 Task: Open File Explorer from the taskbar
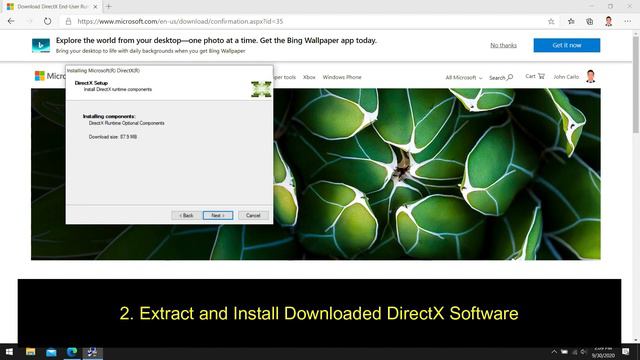pyautogui.click(x=31, y=352)
